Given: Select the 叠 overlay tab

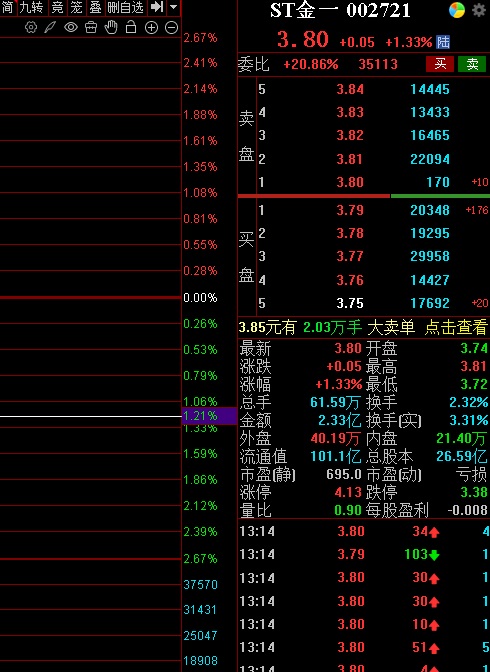Looking at the screenshot, I should coord(95,7).
